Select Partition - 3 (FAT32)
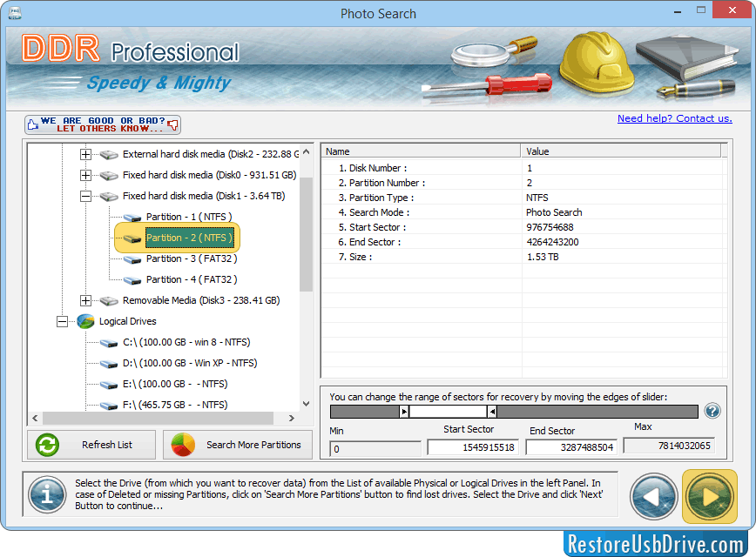Screen dimensions: 756x557 pos(192,258)
